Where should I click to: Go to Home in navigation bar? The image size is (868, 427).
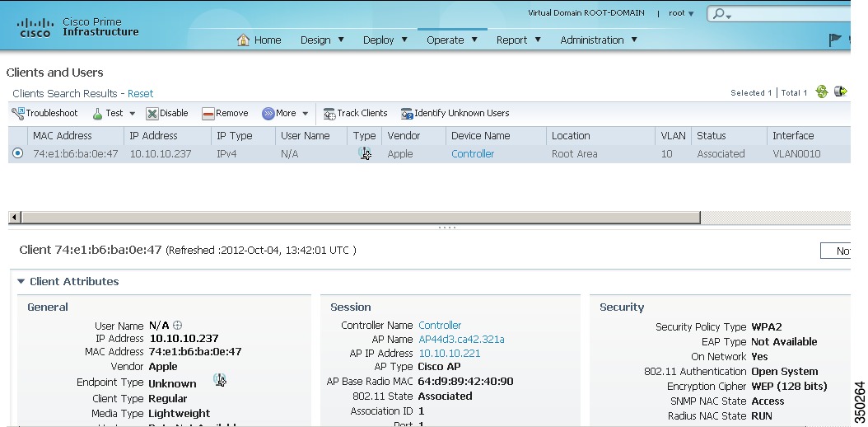click(268, 40)
